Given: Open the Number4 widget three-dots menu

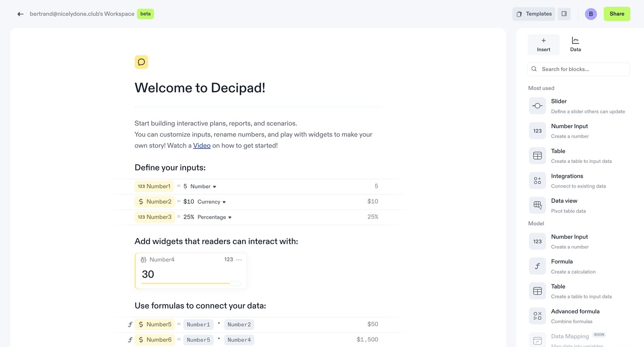Looking at the screenshot, I should pos(239,260).
